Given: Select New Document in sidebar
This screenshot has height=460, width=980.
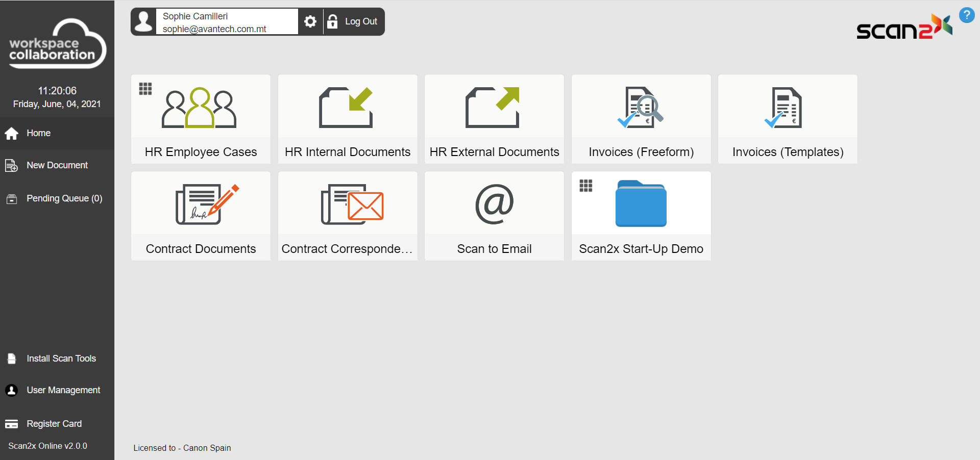Looking at the screenshot, I should point(57,165).
